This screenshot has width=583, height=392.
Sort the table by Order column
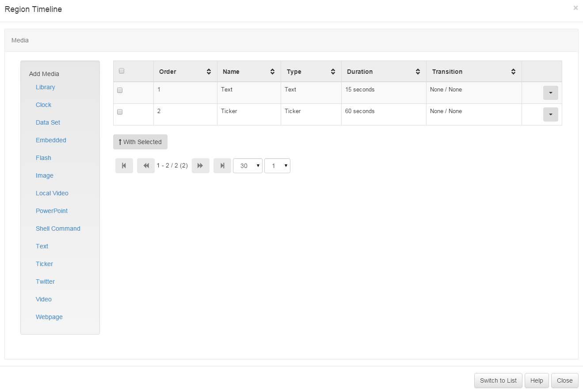(x=185, y=72)
